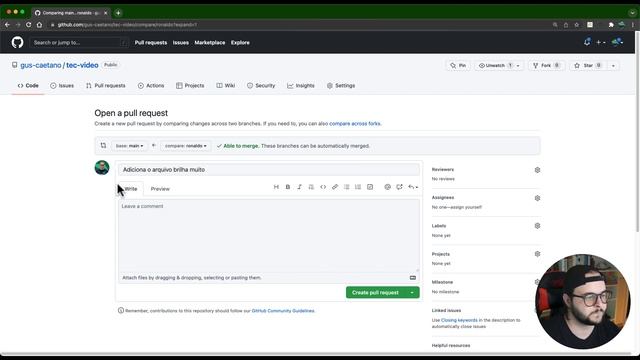Image resolution: width=640 pixels, height=360 pixels.
Task: Star the repository
Action: pyautogui.click(x=588, y=65)
